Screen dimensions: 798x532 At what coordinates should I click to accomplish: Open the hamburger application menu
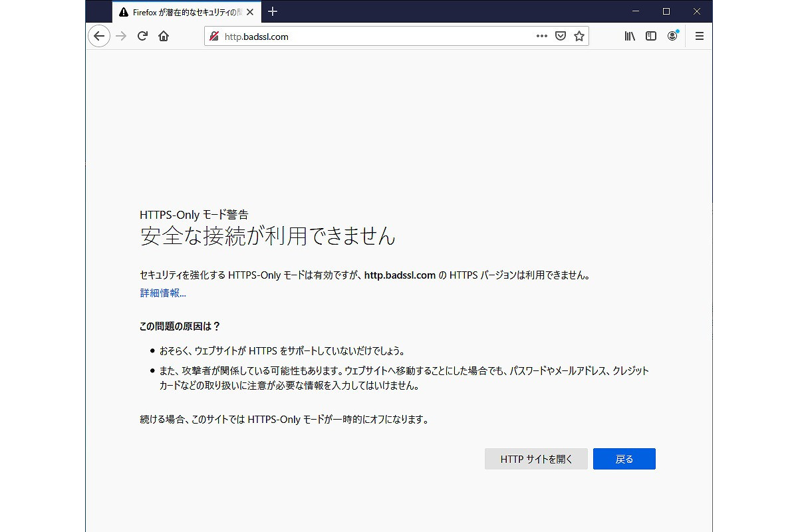699,37
